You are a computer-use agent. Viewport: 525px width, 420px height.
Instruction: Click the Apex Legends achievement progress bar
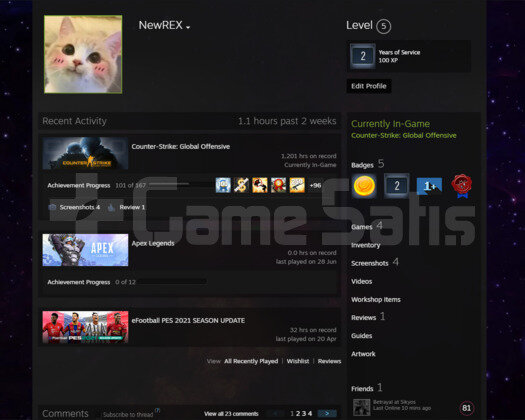click(x=171, y=282)
